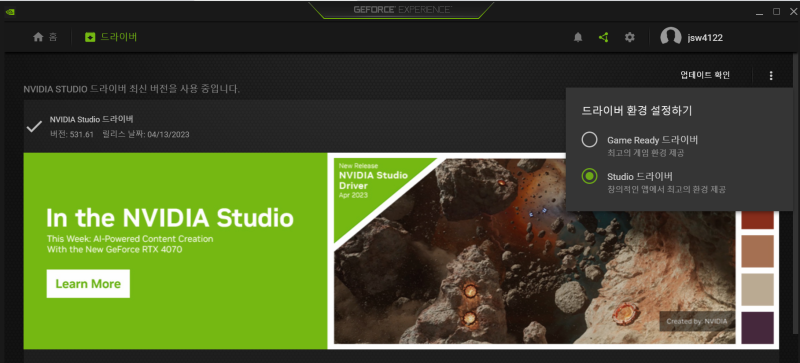Screen dimensions: 800x363
Task: Click the green drivers download icon
Action: coord(90,37)
